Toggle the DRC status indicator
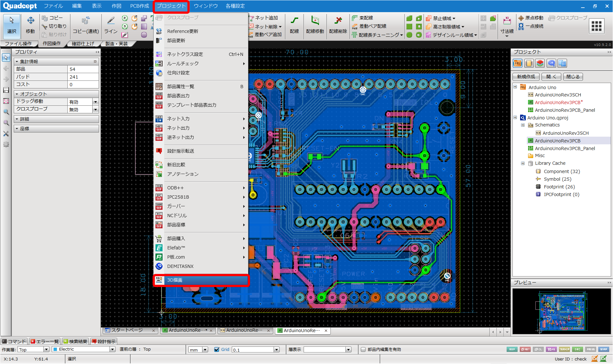613x364 pixels. (577, 349)
